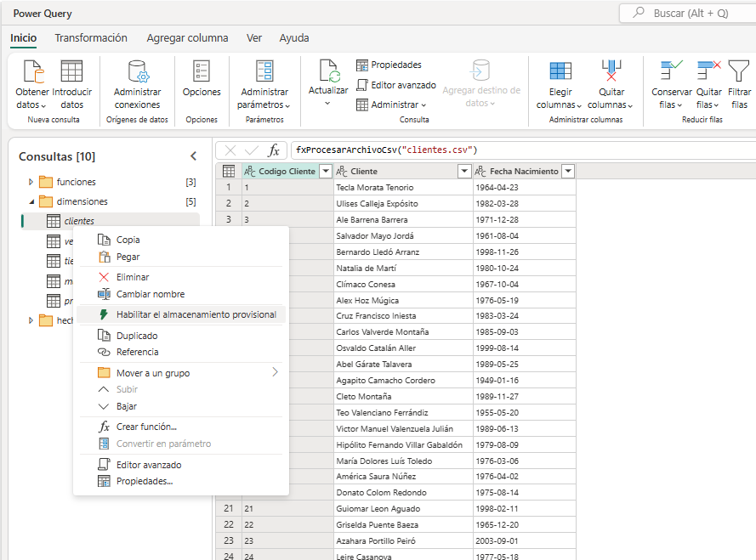
Task: Click the Obtener datos icon
Action: 32,71
